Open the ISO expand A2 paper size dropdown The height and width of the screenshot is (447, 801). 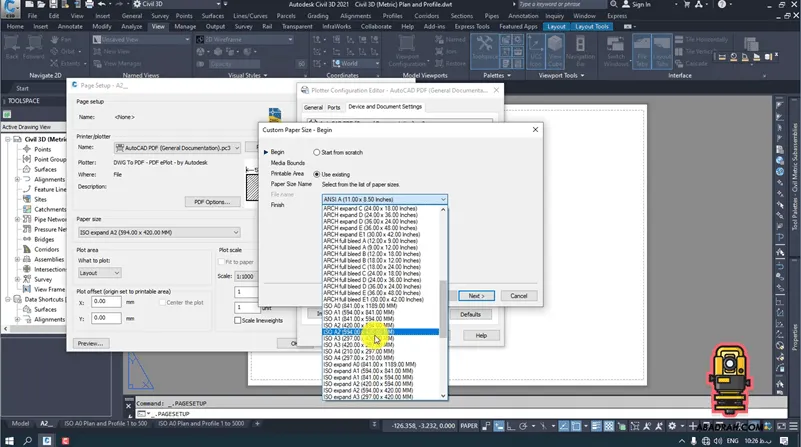pyautogui.click(x=157, y=231)
